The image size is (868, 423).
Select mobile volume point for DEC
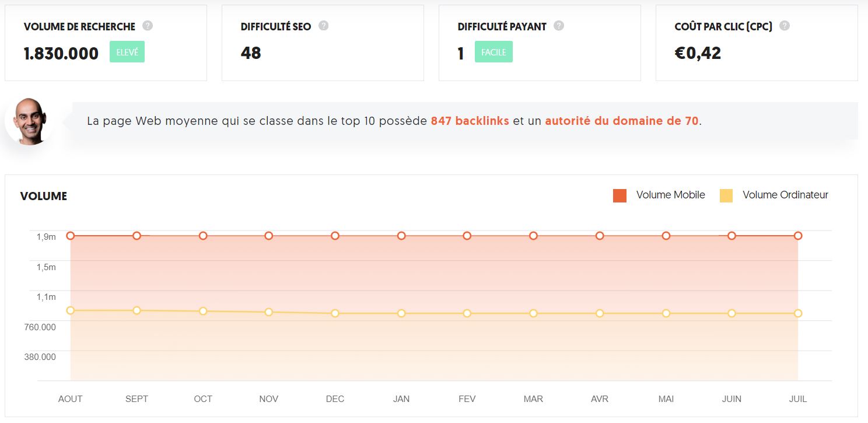point(335,236)
